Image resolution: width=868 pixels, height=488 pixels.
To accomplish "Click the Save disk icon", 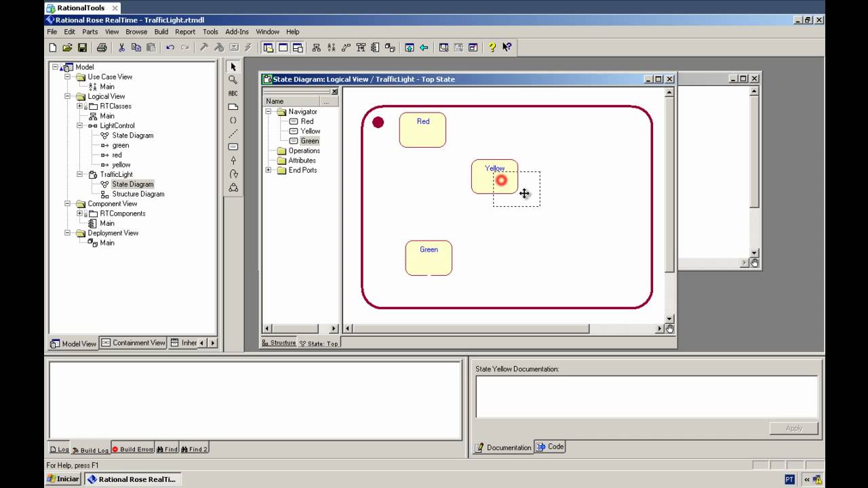I will click(82, 47).
